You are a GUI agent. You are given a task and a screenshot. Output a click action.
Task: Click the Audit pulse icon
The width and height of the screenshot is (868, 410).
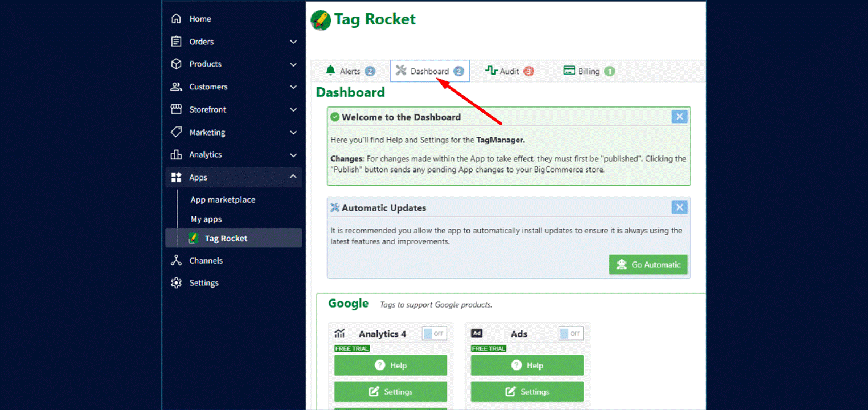(491, 71)
